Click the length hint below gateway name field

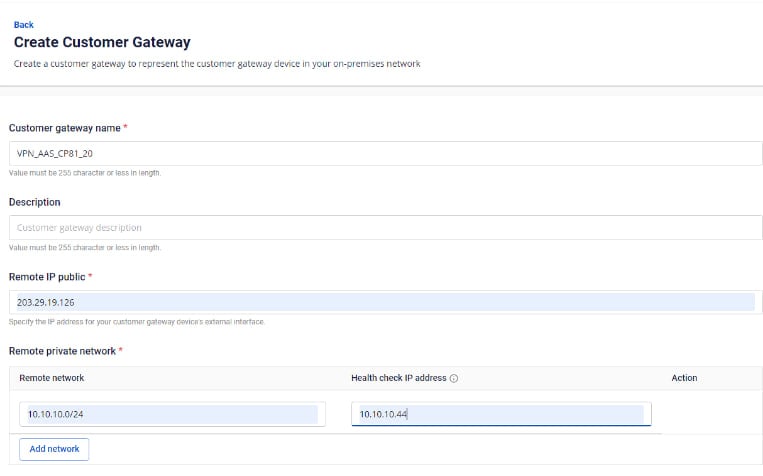(x=85, y=172)
